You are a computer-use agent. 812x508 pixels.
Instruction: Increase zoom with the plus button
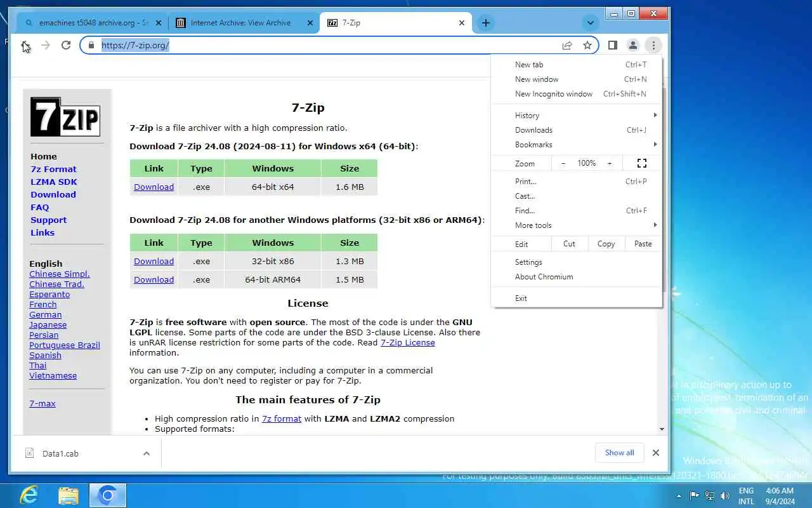pyautogui.click(x=610, y=163)
